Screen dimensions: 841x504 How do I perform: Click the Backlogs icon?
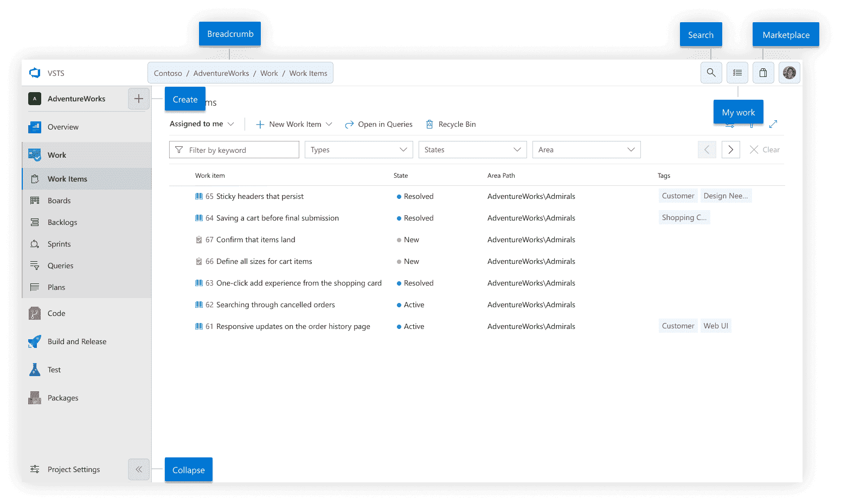point(35,222)
